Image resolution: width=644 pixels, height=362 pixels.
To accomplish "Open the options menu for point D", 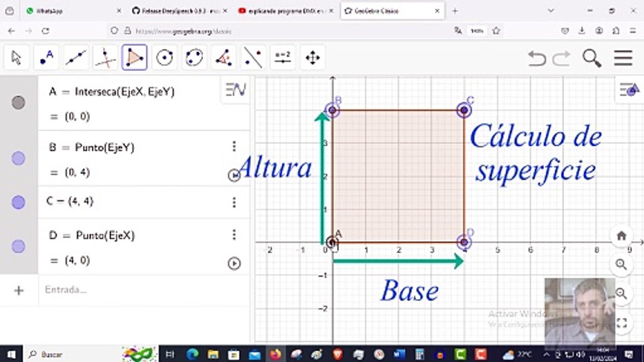I will click(234, 234).
